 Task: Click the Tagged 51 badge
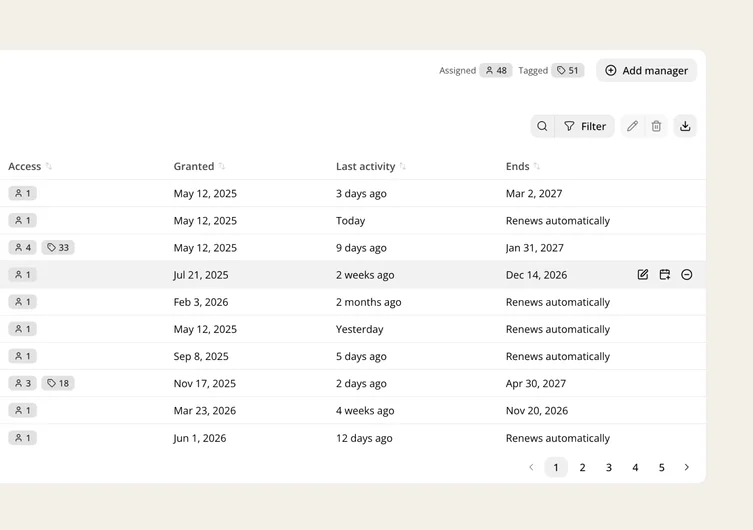tap(568, 71)
